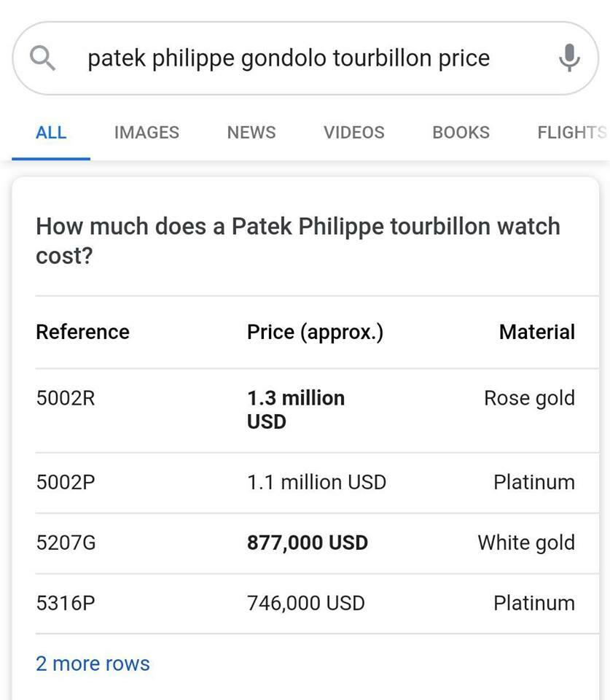Click the magnifying glass search icon
The image size is (610, 700).
pos(42,58)
